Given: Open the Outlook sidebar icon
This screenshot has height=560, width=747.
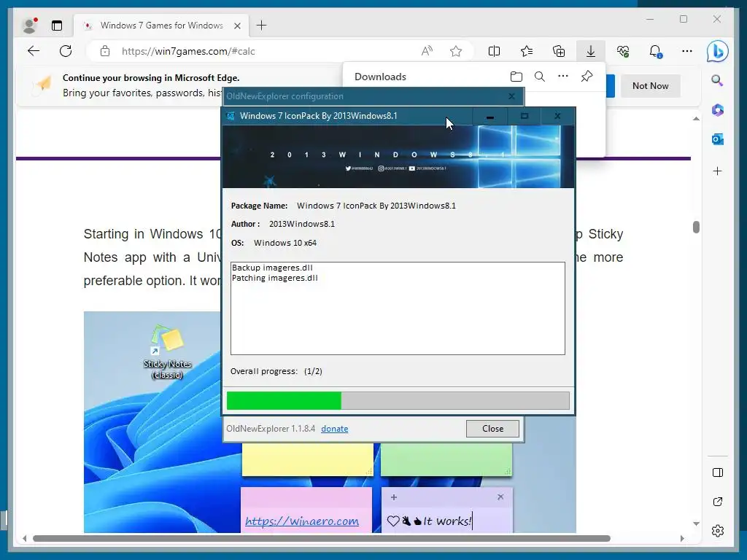Looking at the screenshot, I should pyautogui.click(x=718, y=139).
